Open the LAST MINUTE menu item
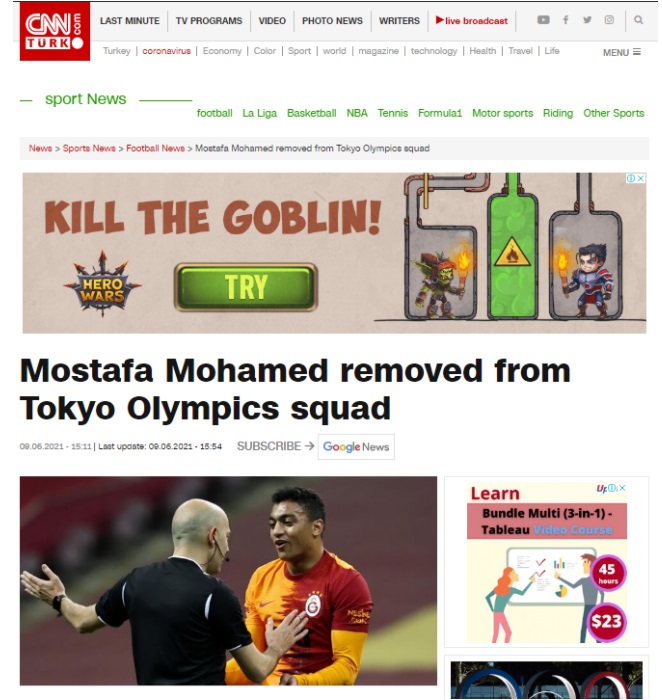This screenshot has width=662, height=700. pos(129,21)
